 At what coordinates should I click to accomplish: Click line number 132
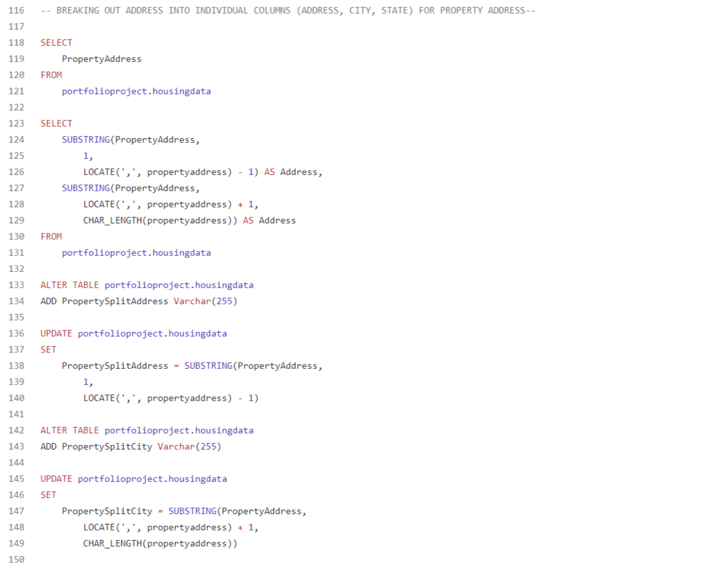pos(16,269)
